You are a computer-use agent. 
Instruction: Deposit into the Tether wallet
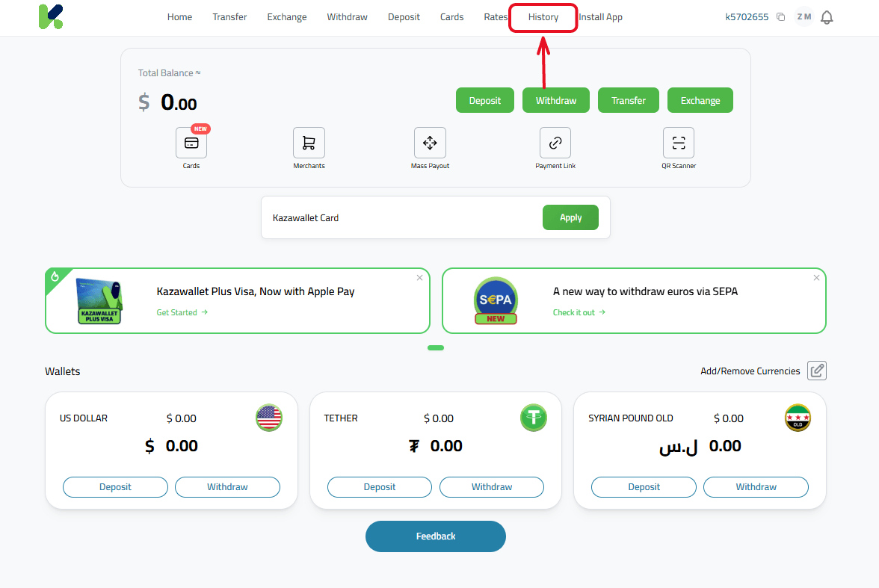pyautogui.click(x=380, y=487)
